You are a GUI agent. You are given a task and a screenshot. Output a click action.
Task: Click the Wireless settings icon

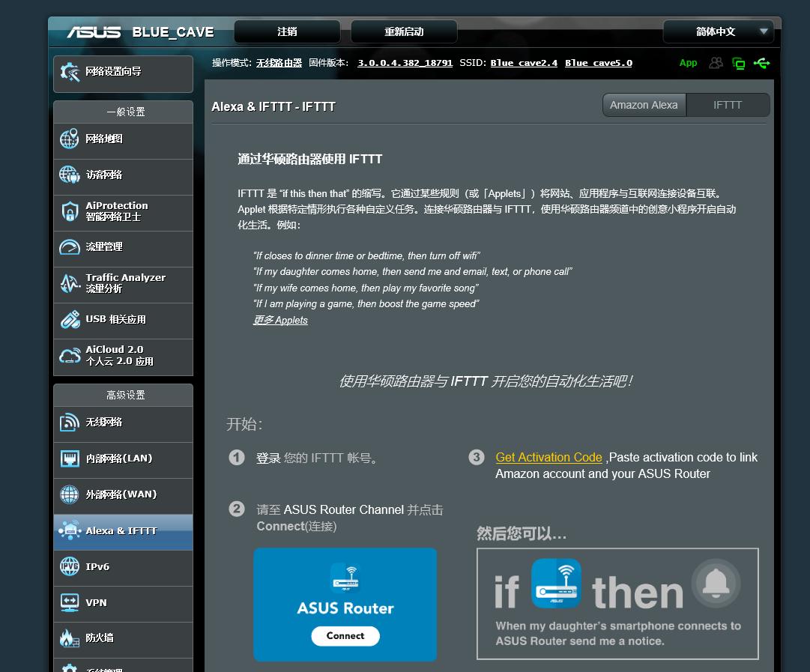coord(69,422)
